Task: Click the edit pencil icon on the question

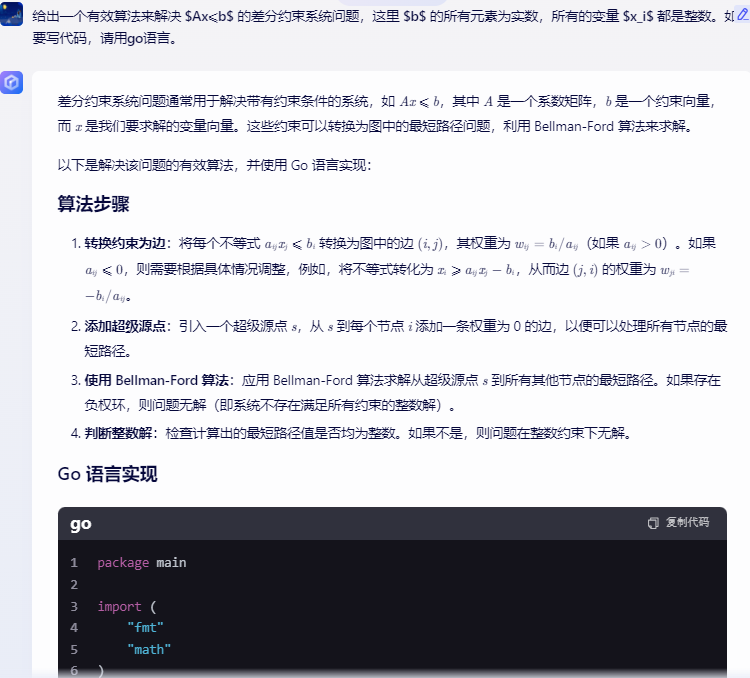Action: [743, 14]
